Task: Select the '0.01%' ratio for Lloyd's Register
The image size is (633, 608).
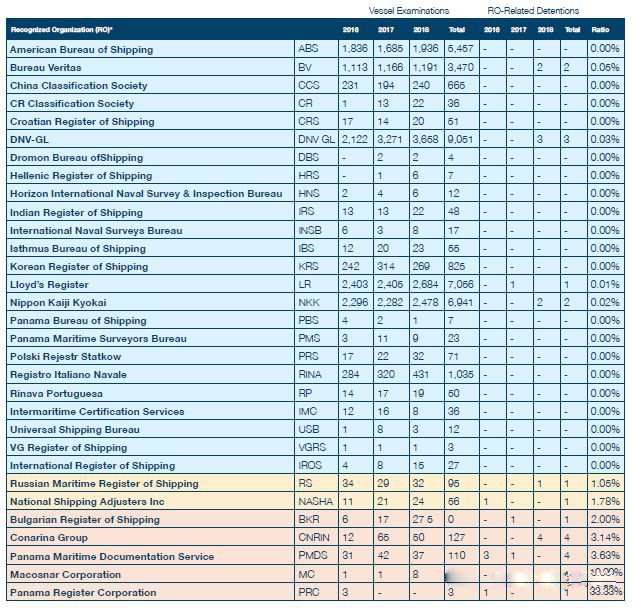Action: pyautogui.click(x=605, y=284)
